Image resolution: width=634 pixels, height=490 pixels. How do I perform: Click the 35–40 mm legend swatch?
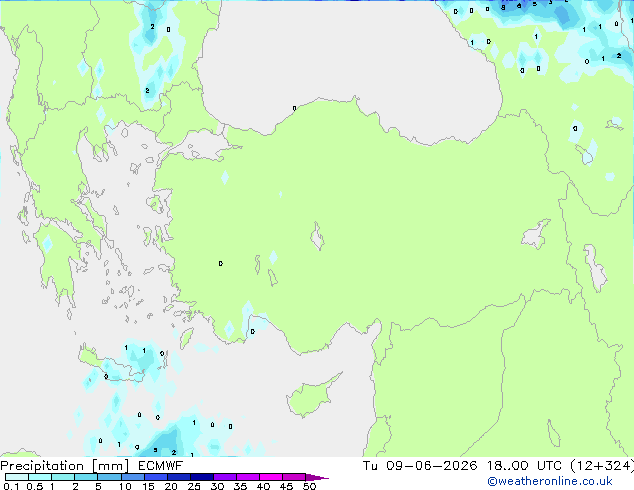247,477
